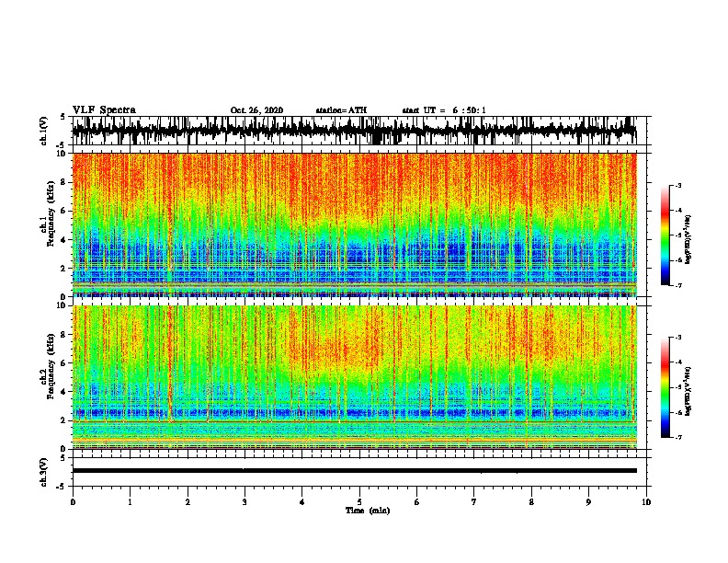Click the ch.1 spectrogram '2' kHz tick
Viewport: 728px width, 563px height.
[x=63, y=269]
